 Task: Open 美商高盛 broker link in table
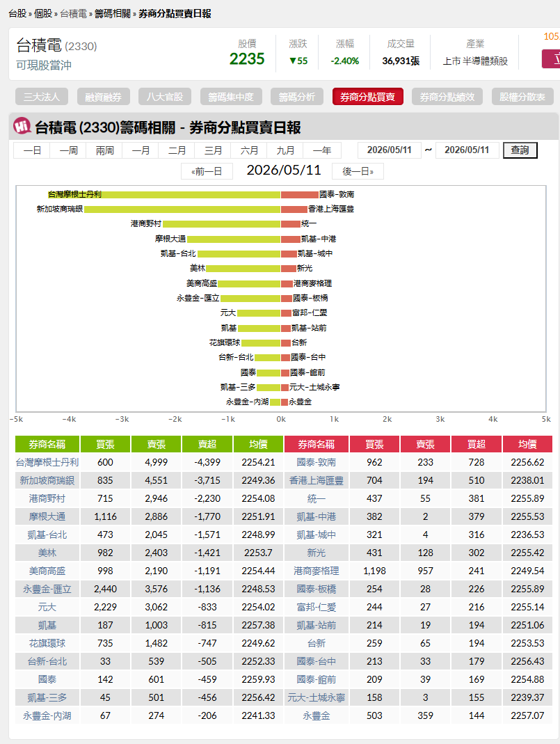[x=47, y=571]
